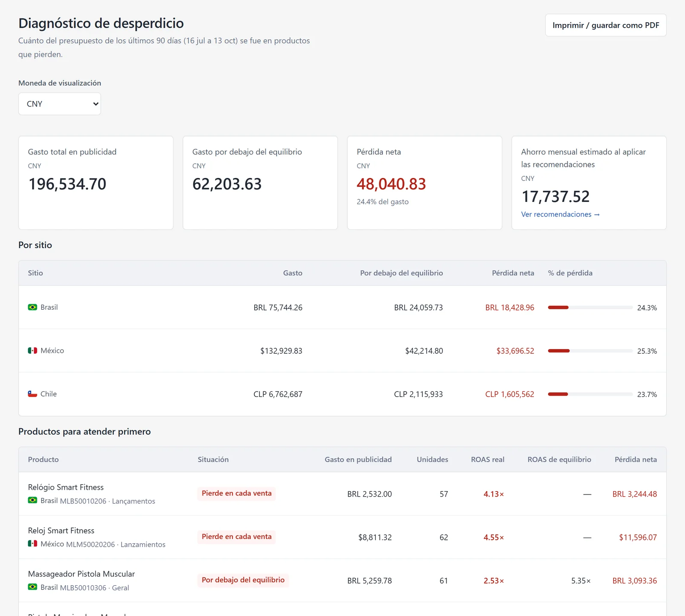
Task: Click the Brasil 24.3% loss progress bar
Action: coord(590,308)
